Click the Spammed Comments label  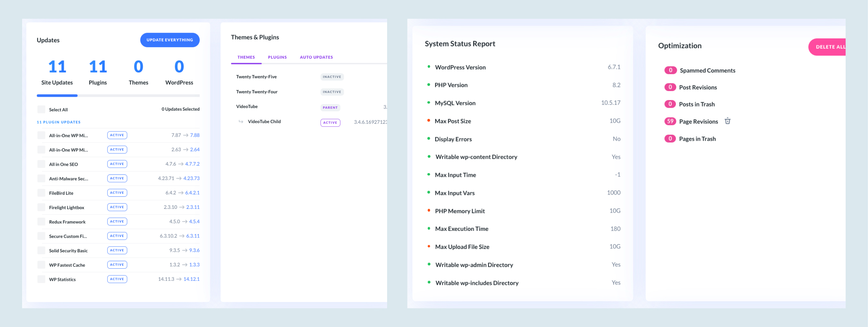coord(708,71)
